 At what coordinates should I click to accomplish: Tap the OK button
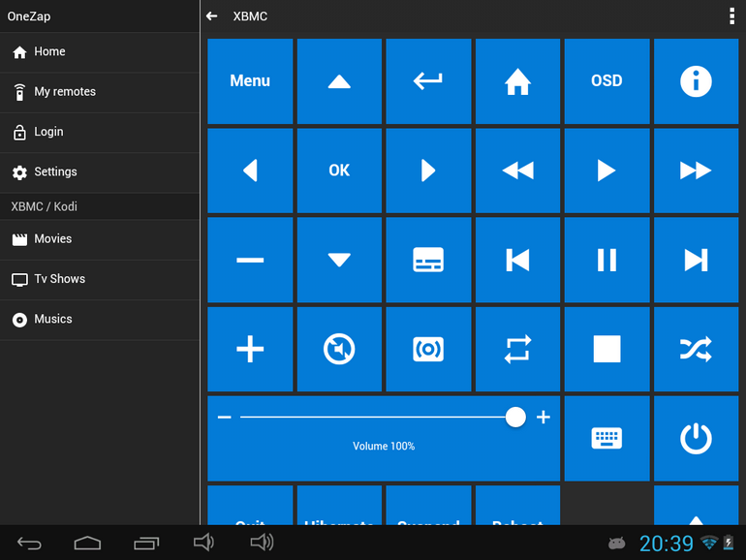coord(339,171)
